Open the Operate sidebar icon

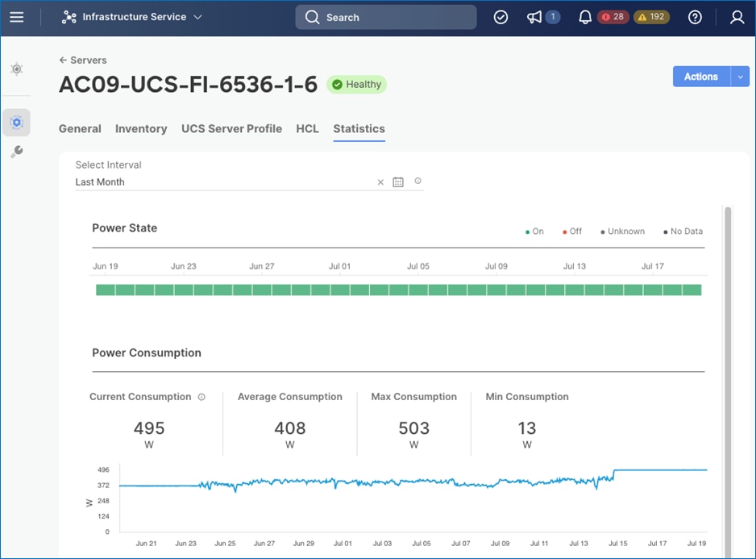pyautogui.click(x=17, y=122)
